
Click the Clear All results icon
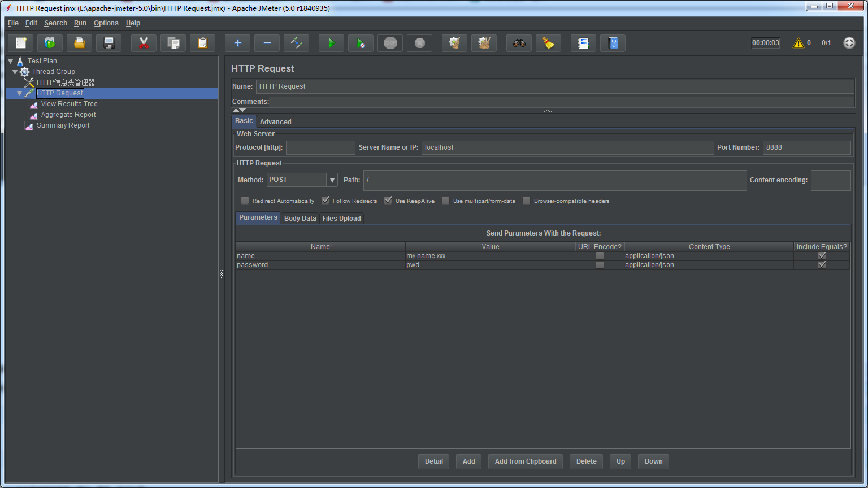point(484,43)
